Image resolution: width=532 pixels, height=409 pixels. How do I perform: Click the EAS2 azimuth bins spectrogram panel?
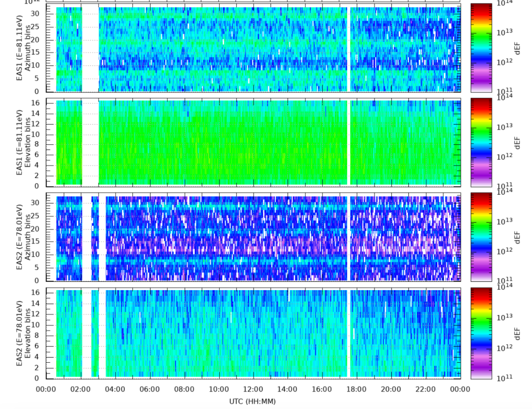253,237
